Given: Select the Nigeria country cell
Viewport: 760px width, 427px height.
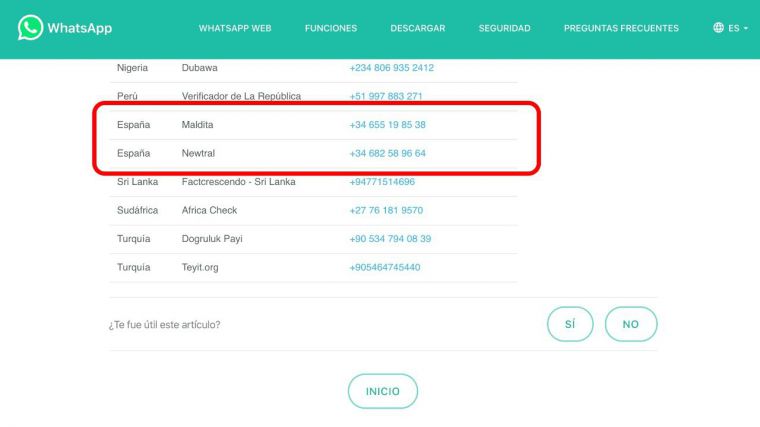Looking at the screenshot, I should [x=132, y=68].
